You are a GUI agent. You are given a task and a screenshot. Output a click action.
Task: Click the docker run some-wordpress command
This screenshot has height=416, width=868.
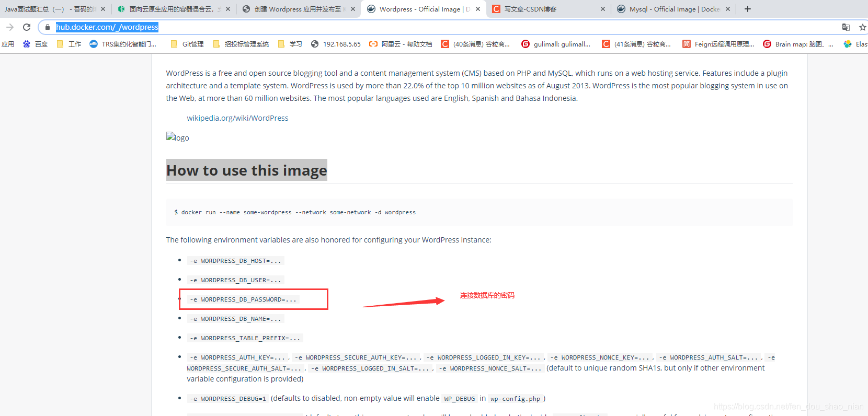(x=295, y=212)
